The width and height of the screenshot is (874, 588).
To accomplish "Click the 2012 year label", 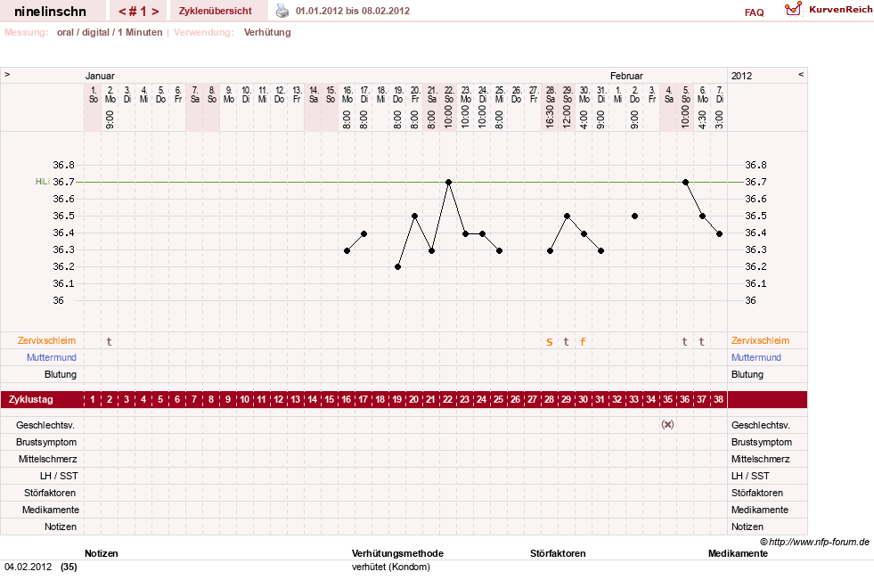I will pos(741,76).
